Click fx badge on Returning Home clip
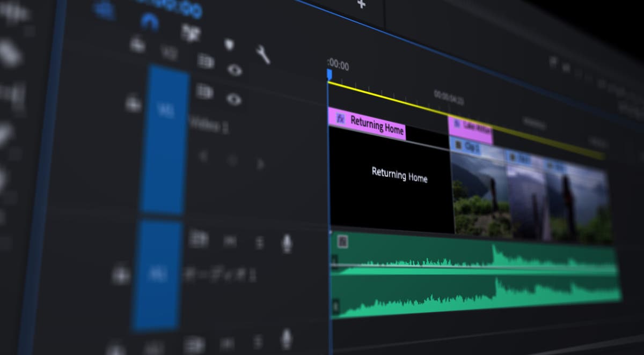This screenshot has height=355, width=644. click(x=340, y=118)
